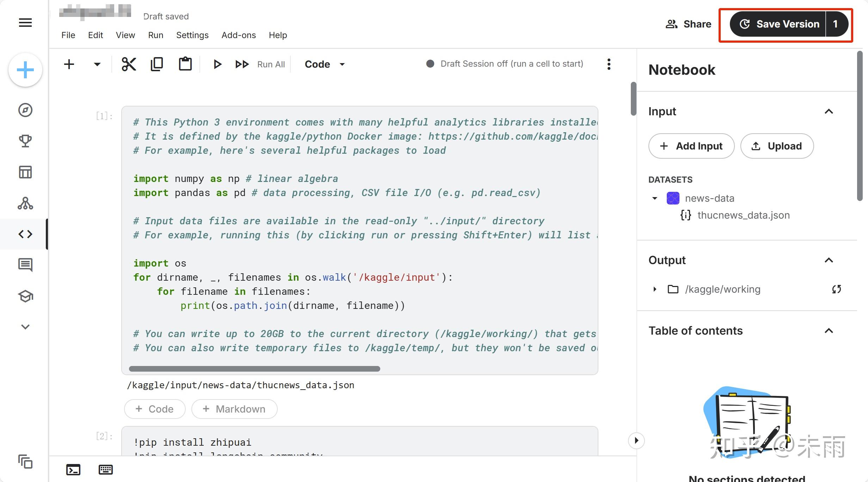Open the Discussions chat icon in sidebar

(x=25, y=265)
